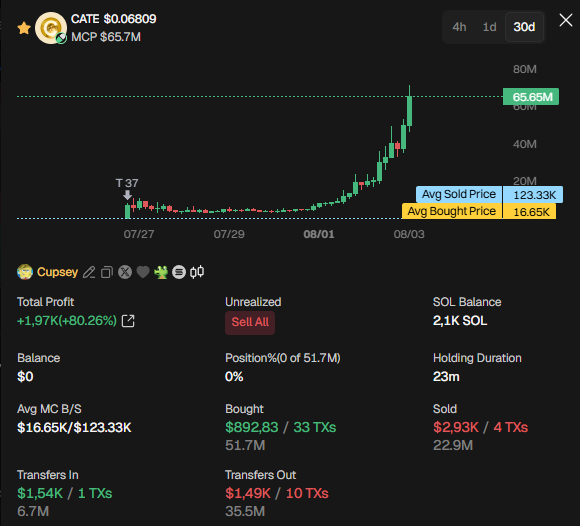The height and width of the screenshot is (526, 580).
Task: Click the Avg Bought Price label
Action: [x=452, y=211]
